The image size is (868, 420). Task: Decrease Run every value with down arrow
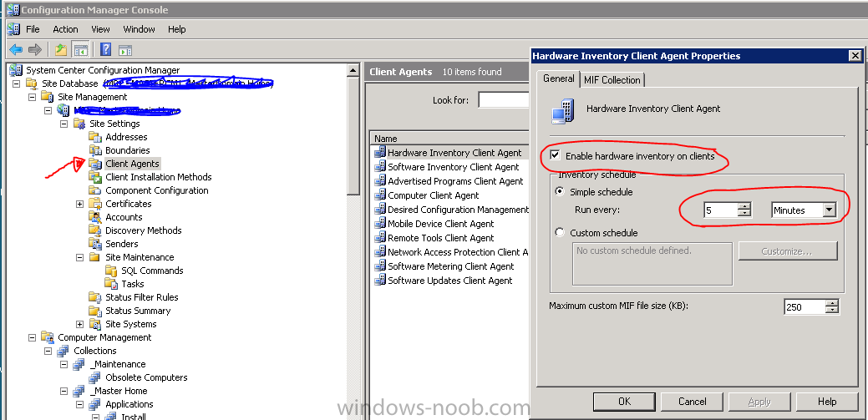[745, 214]
